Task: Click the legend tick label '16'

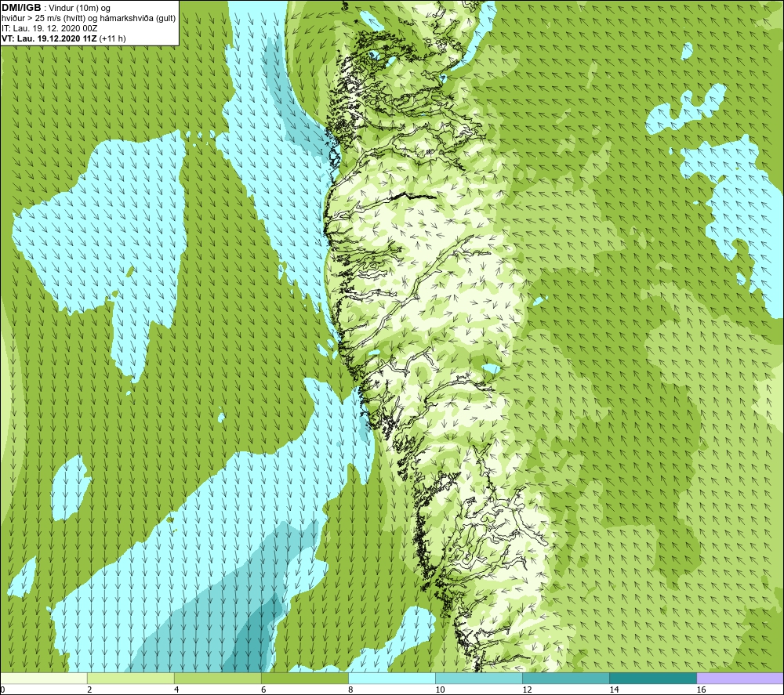Action: pyautogui.click(x=700, y=690)
